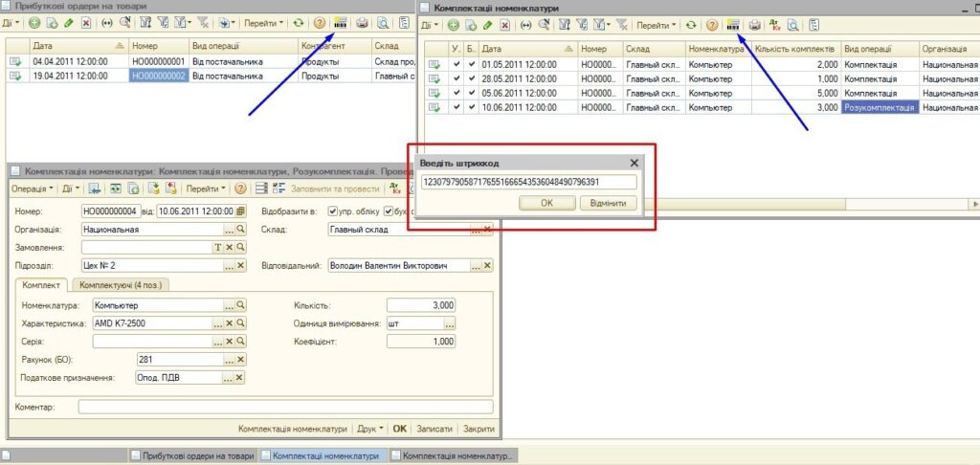The height and width of the screenshot is (465, 980).
Task: Click Відмінити in the barcode dialog
Action: (x=608, y=203)
